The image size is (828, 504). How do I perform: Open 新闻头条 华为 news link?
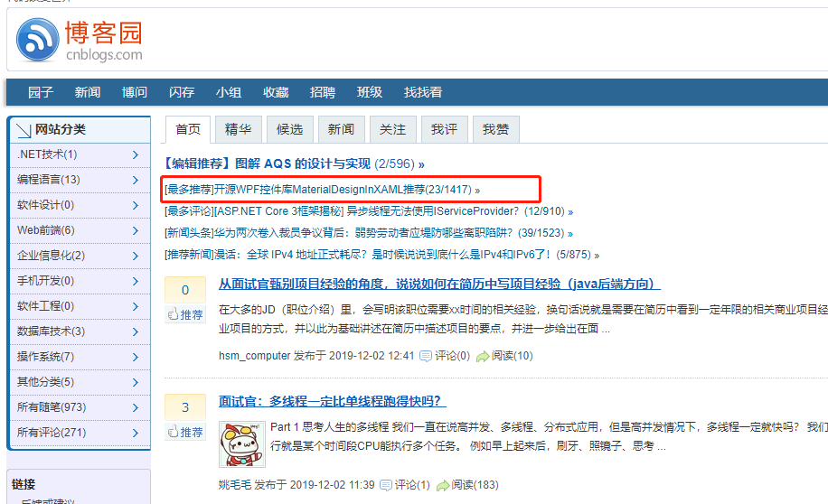coord(369,233)
